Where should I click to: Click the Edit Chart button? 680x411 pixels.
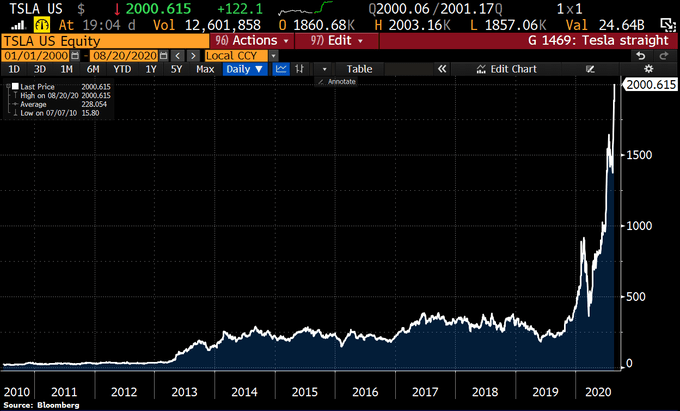[507, 69]
